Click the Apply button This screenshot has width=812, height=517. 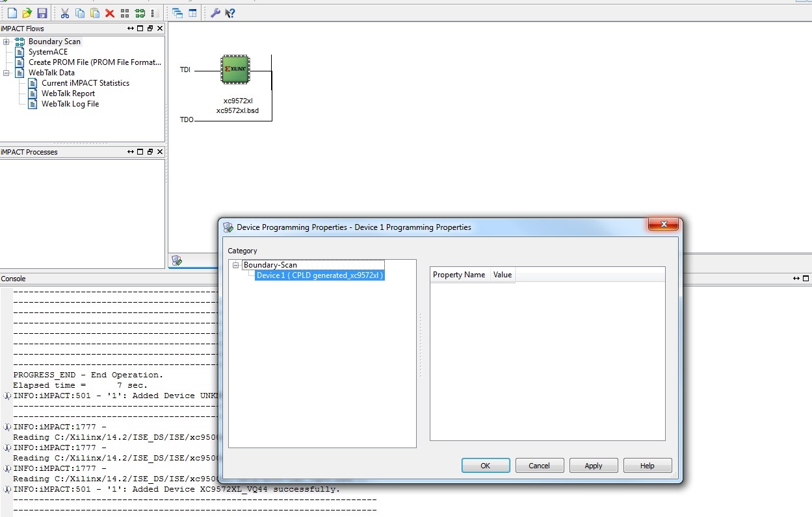click(x=594, y=466)
